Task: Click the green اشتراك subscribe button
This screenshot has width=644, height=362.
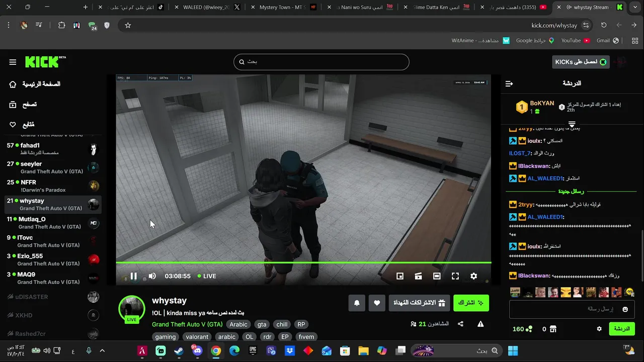Action: pos(471,303)
